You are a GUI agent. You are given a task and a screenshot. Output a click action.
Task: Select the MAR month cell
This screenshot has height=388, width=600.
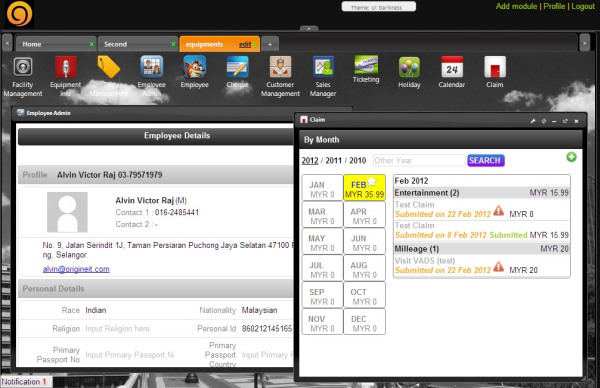tap(322, 217)
